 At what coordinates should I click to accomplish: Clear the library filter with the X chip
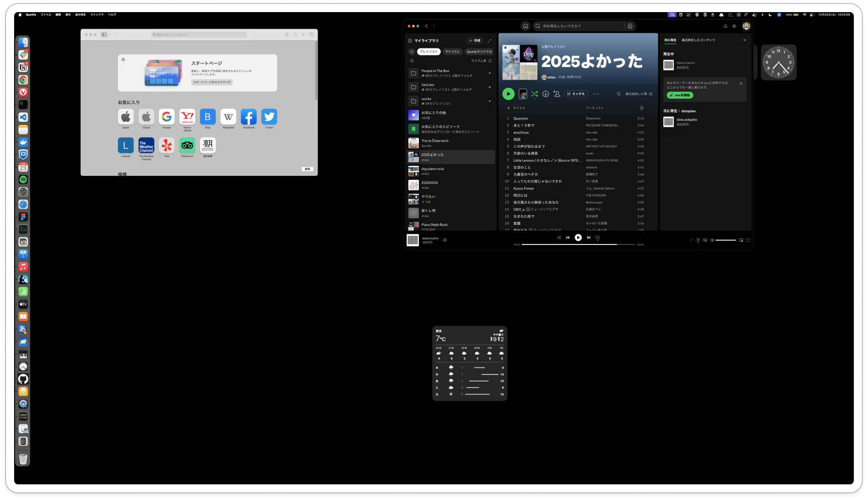point(412,51)
